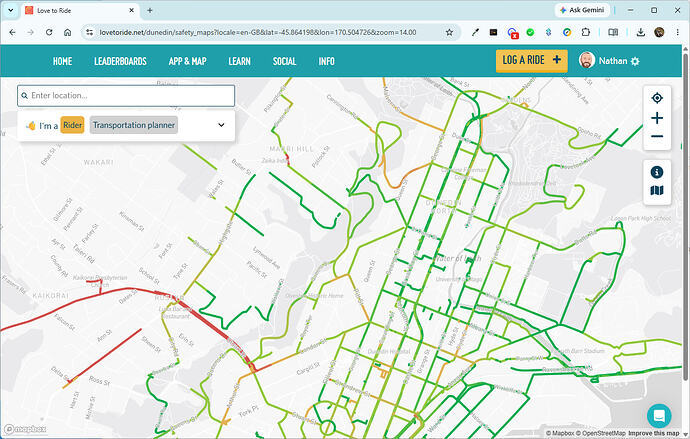
Task: Expand the I'm a role panel chevron
Action: 221,125
